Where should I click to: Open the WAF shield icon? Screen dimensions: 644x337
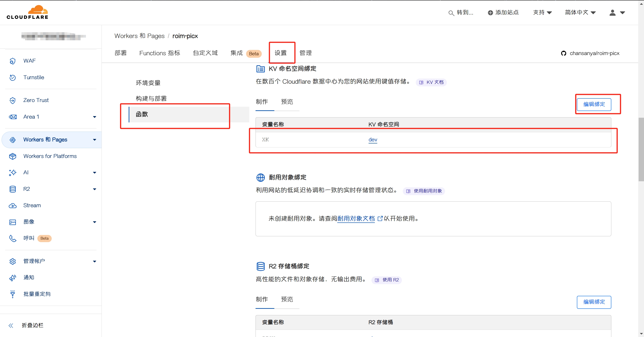[x=13, y=61]
